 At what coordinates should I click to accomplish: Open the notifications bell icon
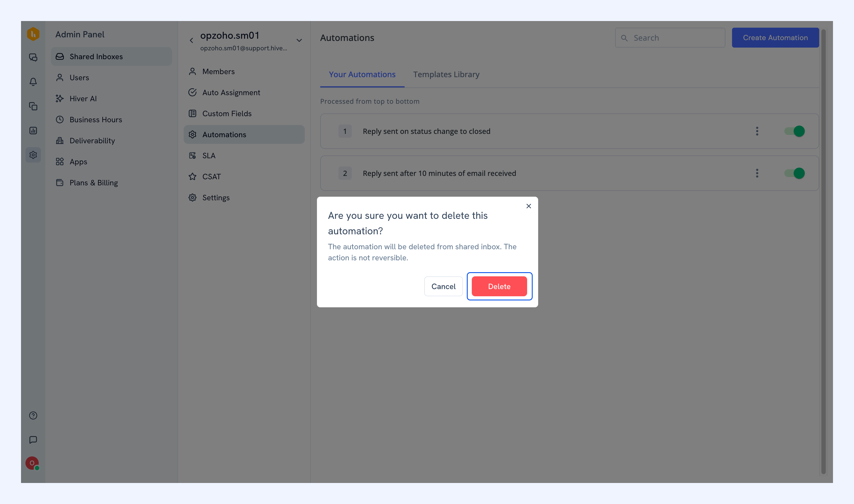click(x=33, y=82)
